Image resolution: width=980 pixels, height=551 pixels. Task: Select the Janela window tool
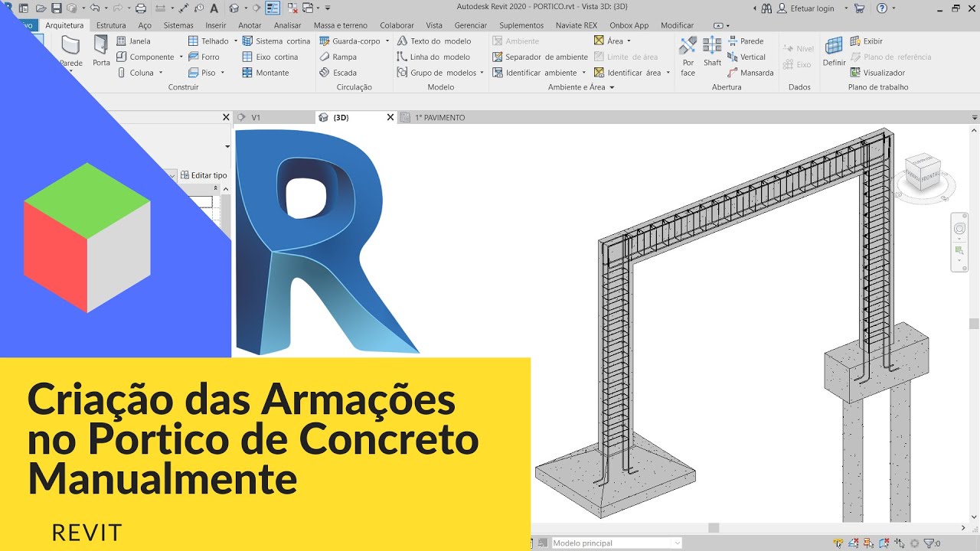click(133, 41)
